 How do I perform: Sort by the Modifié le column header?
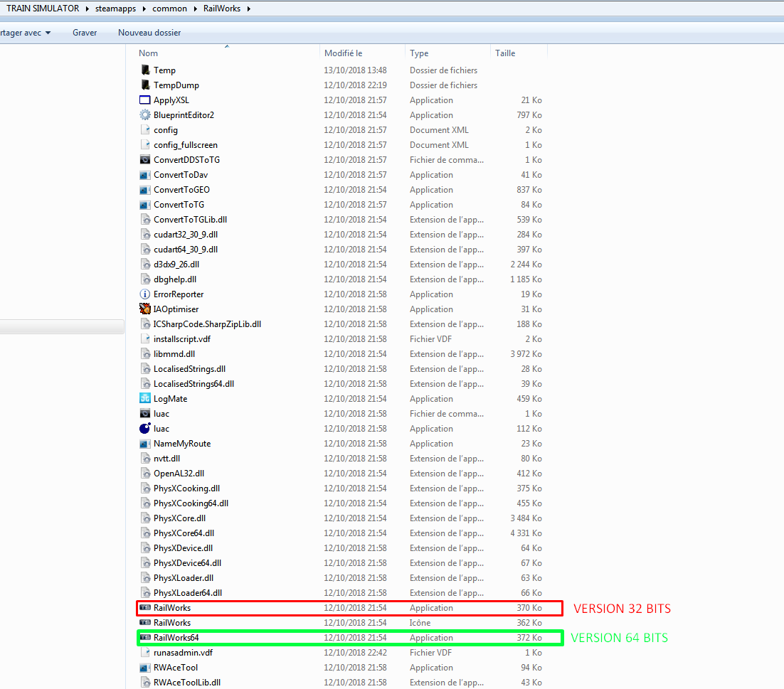343,53
